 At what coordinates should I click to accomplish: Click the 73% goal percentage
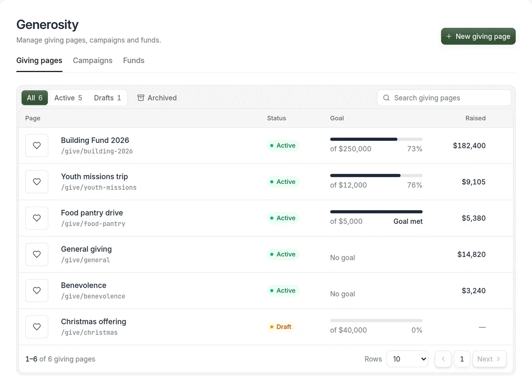415,149
